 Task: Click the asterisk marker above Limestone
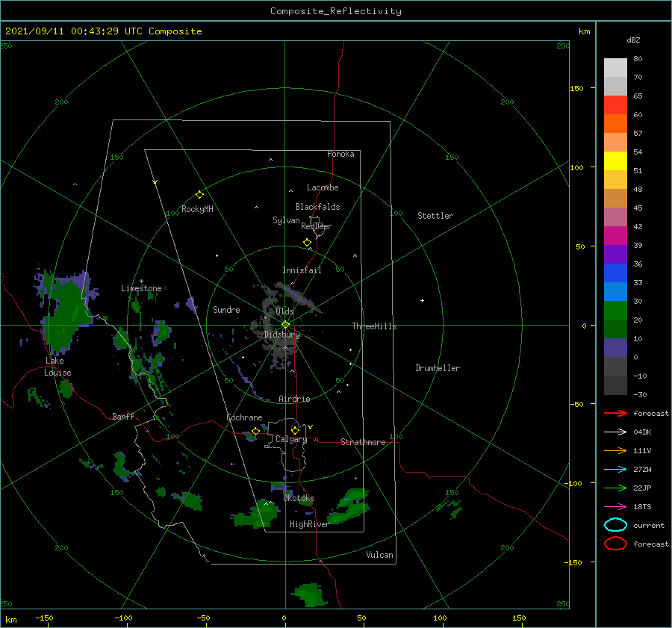pyautogui.click(x=141, y=282)
